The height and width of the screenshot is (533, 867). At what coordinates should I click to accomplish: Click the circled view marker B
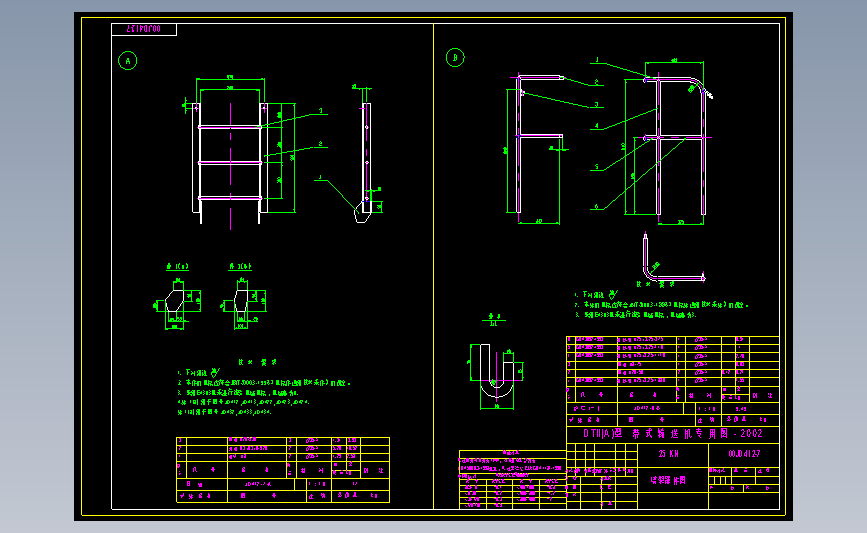[455, 58]
